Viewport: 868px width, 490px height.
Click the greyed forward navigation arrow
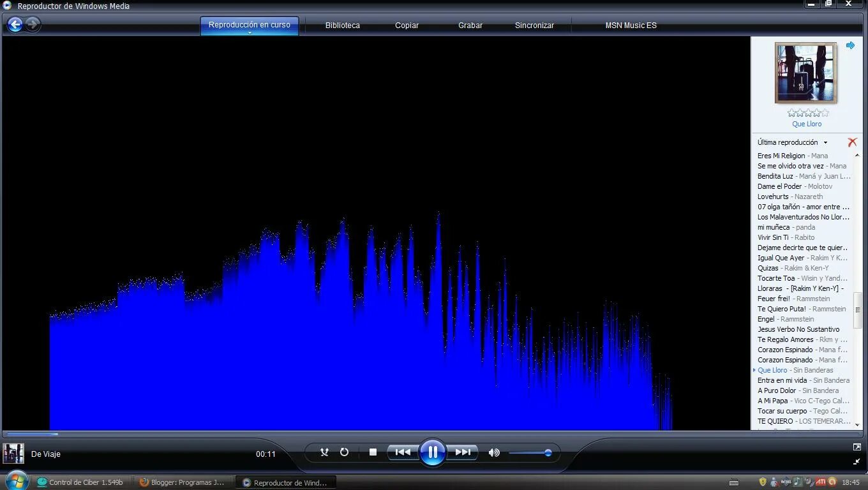point(33,25)
